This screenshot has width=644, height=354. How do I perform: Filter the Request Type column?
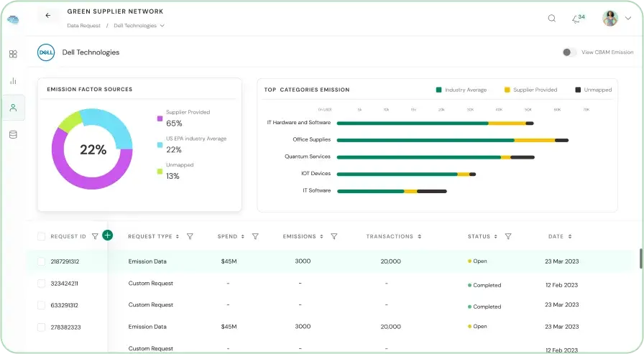[190, 236]
